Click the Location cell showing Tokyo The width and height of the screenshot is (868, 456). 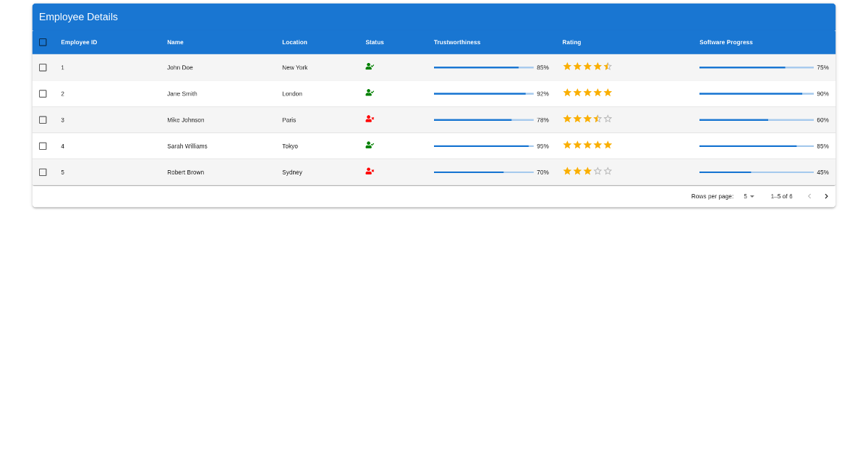pos(289,145)
